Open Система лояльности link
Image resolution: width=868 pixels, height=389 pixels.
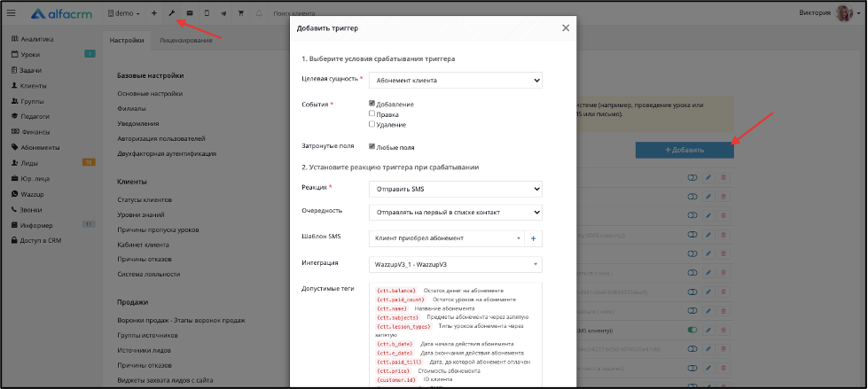[x=149, y=274]
